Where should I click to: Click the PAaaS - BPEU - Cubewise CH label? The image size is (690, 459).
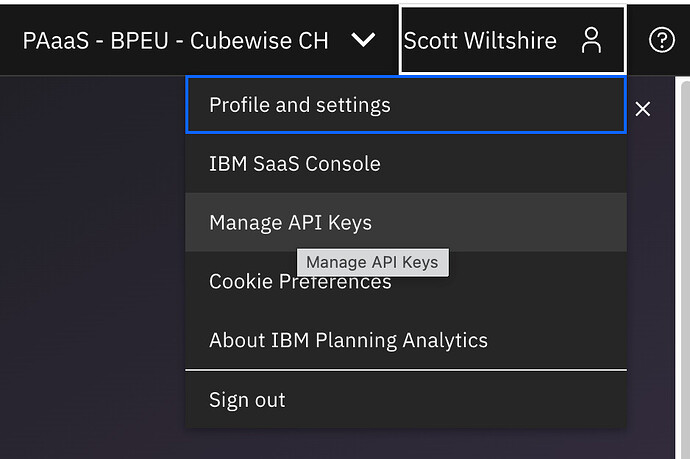click(x=175, y=41)
